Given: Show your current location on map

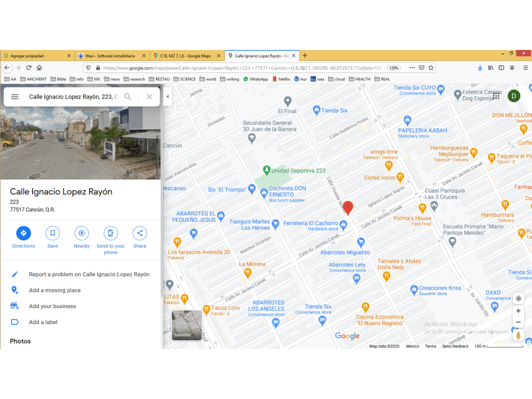Looking at the screenshot, I should [518, 298].
